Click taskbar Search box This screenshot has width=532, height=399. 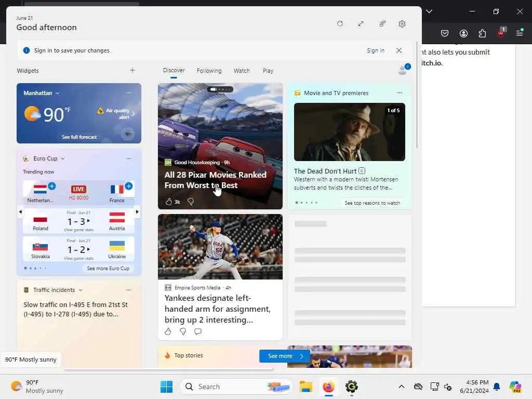pyautogui.click(x=236, y=387)
